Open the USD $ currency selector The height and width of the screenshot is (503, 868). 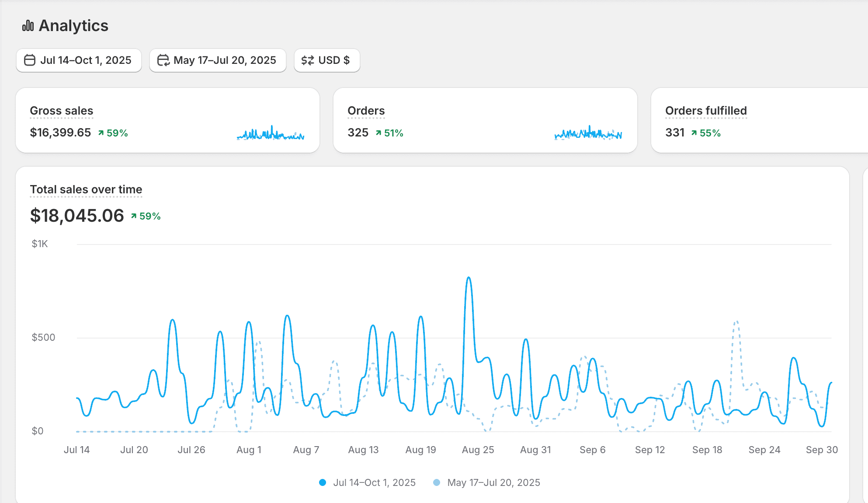click(x=333, y=60)
